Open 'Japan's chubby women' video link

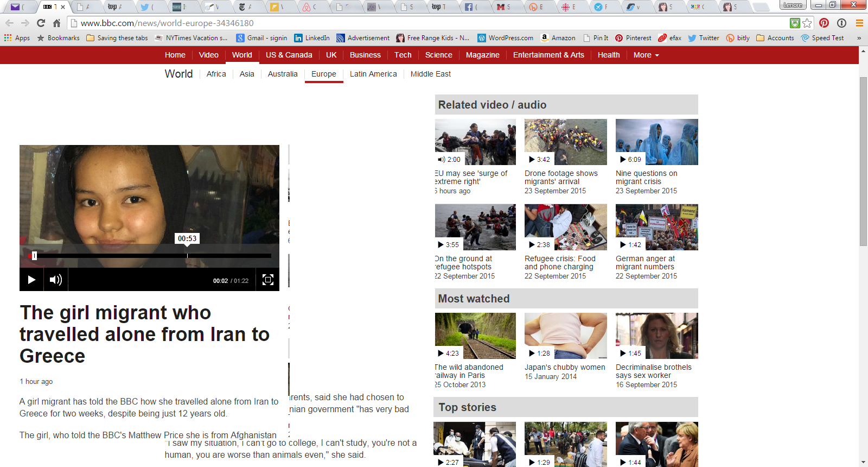coord(564,367)
